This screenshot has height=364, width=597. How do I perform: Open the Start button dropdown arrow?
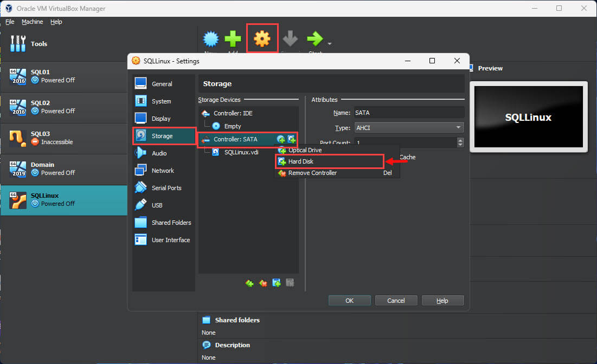coord(330,44)
